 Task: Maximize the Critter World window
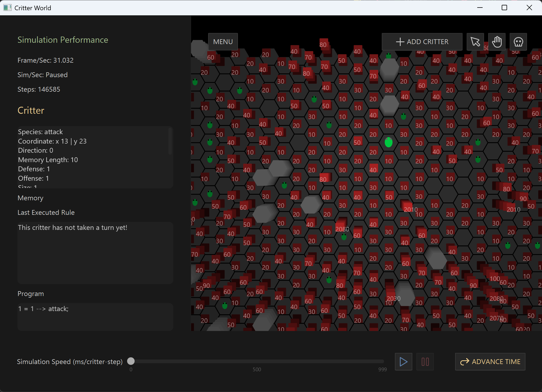[504, 8]
